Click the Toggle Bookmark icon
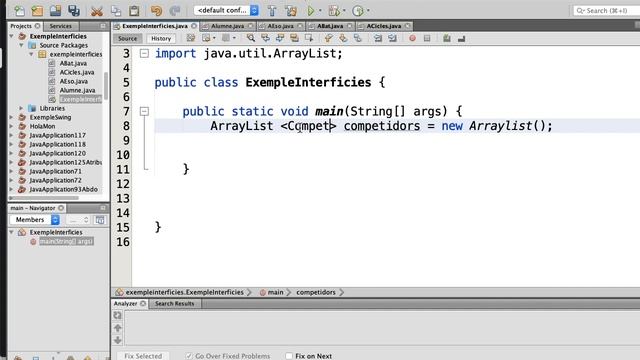The height and width of the screenshot is (360, 640). (x=358, y=38)
